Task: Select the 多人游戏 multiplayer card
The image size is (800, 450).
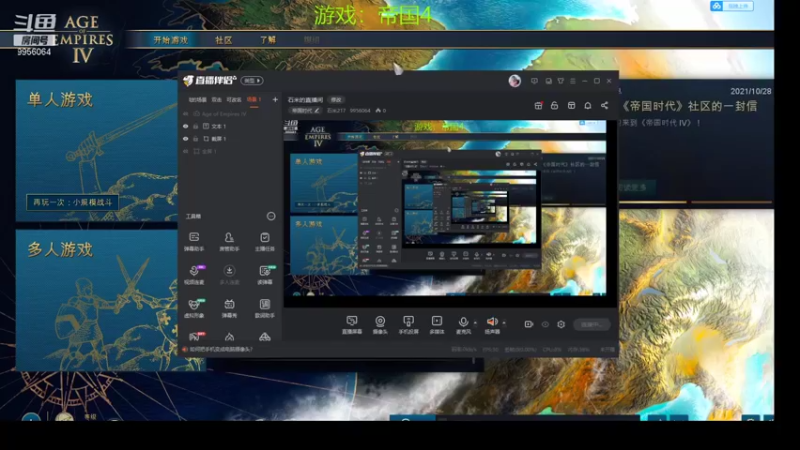Action: click(x=96, y=300)
